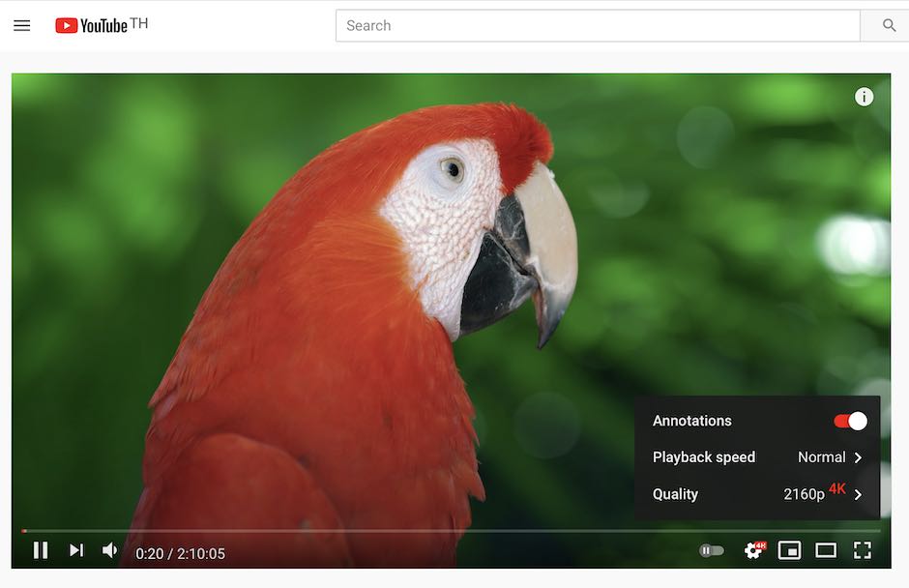Image resolution: width=909 pixels, height=588 pixels.
Task: Toggle the autoplay switch
Action: point(712,550)
